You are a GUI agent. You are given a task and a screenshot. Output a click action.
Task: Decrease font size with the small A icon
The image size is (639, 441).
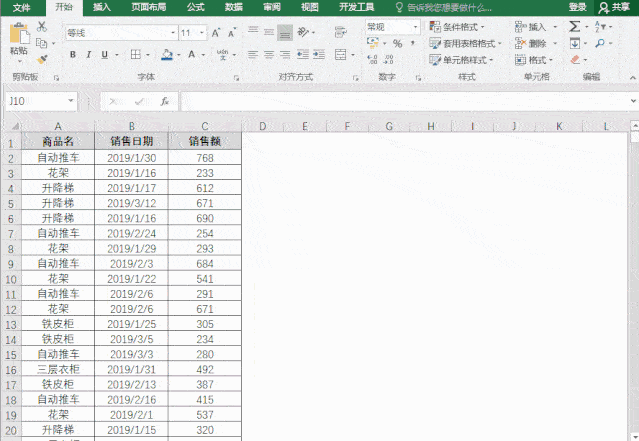(231, 33)
